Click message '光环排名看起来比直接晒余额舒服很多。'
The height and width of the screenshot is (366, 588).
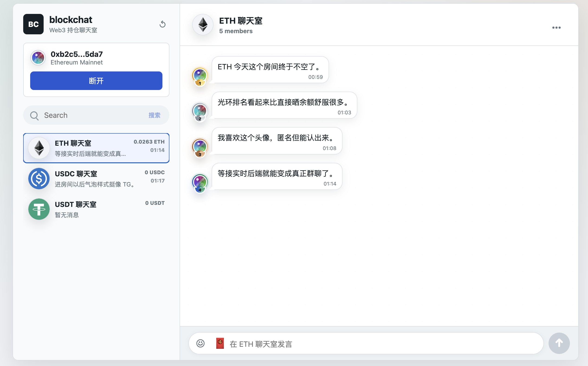(x=284, y=105)
